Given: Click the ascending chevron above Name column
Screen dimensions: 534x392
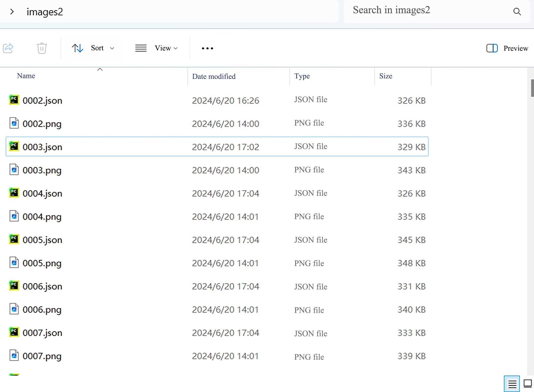Looking at the screenshot, I should pyautogui.click(x=100, y=69).
